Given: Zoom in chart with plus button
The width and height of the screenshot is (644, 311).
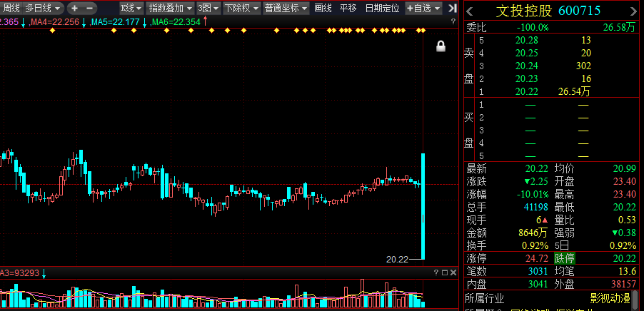Looking at the screenshot, I should coord(75,8).
